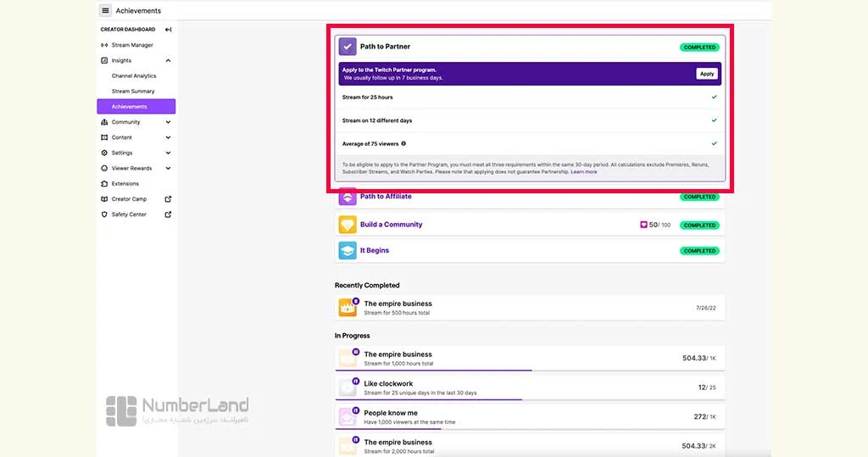The width and height of the screenshot is (868, 457).
Task: Select the Achievements sidebar item
Action: coord(136,106)
